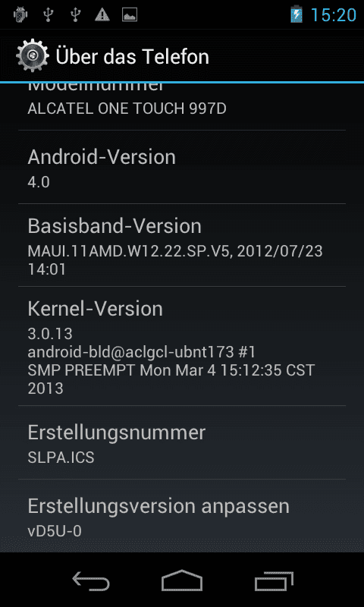Tap the 15:20 clock in status bar
The height and width of the screenshot is (607, 364).
[334, 15]
